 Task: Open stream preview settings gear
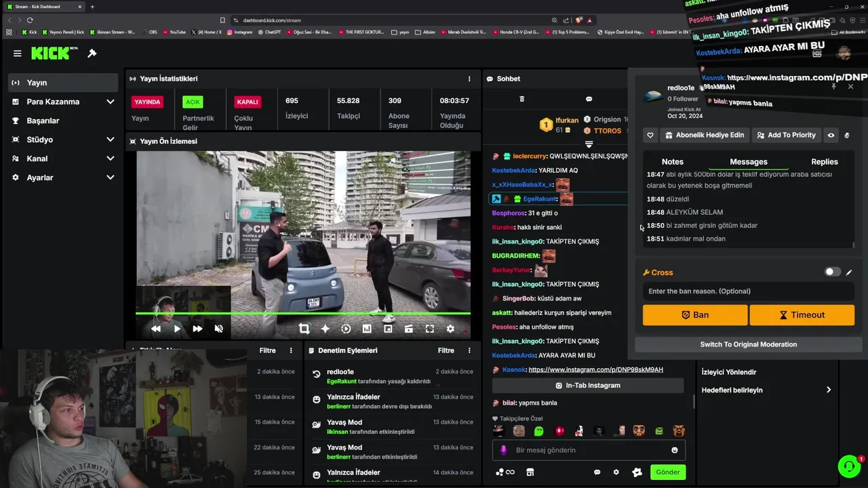click(x=450, y=329)
